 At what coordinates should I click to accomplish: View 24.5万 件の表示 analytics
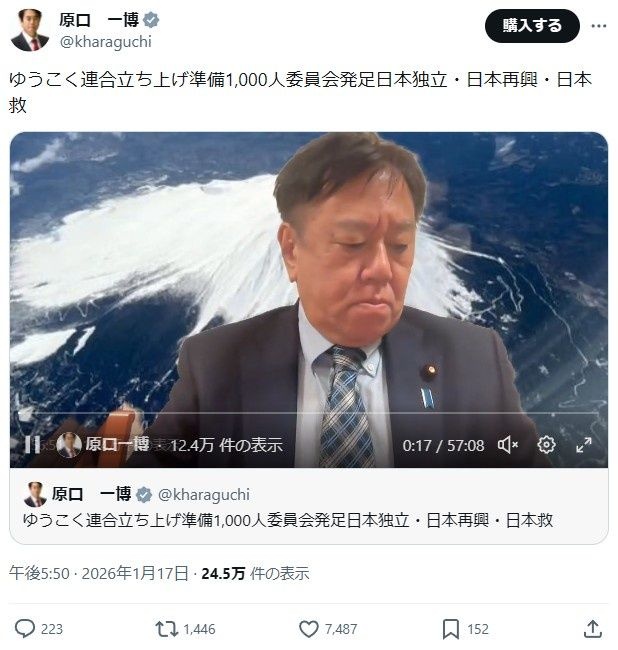pyautogui.click(x=255, y=573)
